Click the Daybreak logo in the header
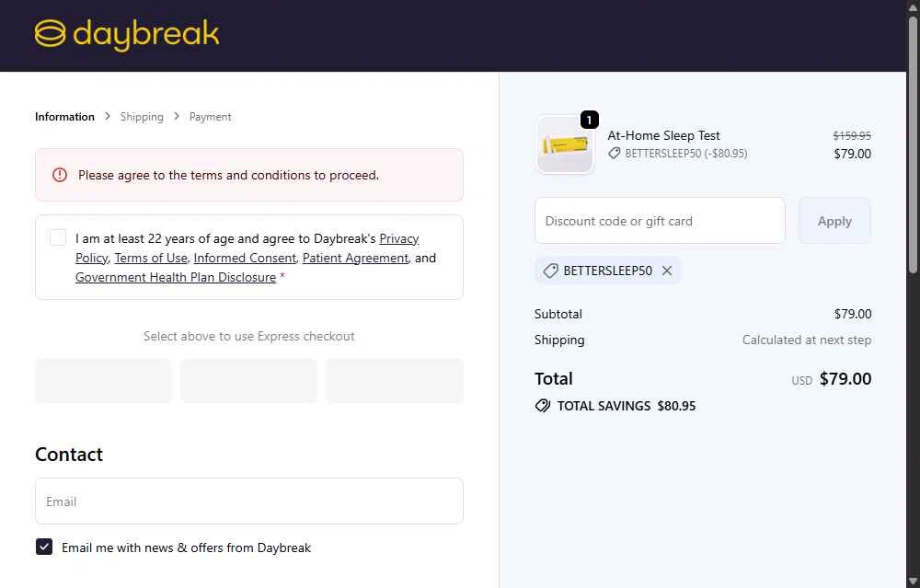The width and height of the screenshot is (920, 588). click(x=127, y=35)
